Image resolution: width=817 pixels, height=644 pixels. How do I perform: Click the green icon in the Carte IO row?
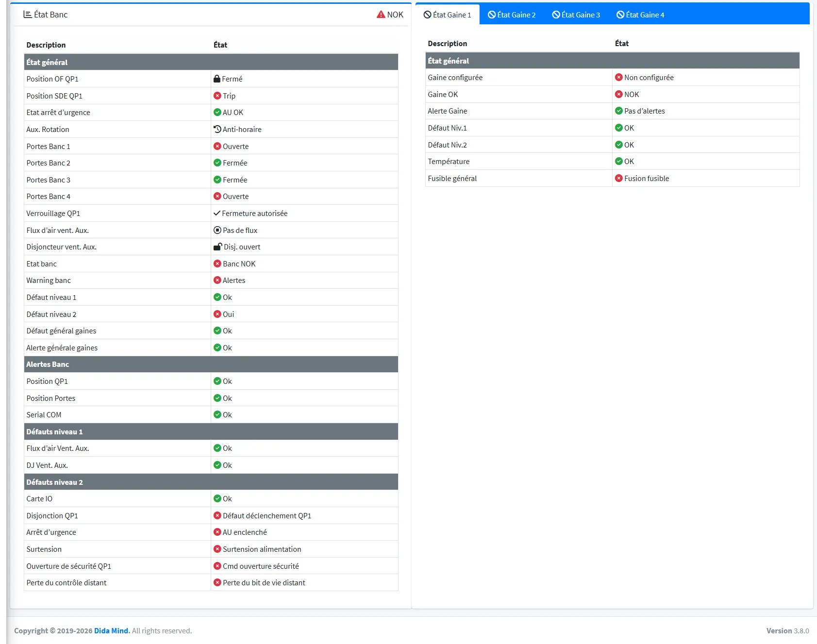(217, 498)
